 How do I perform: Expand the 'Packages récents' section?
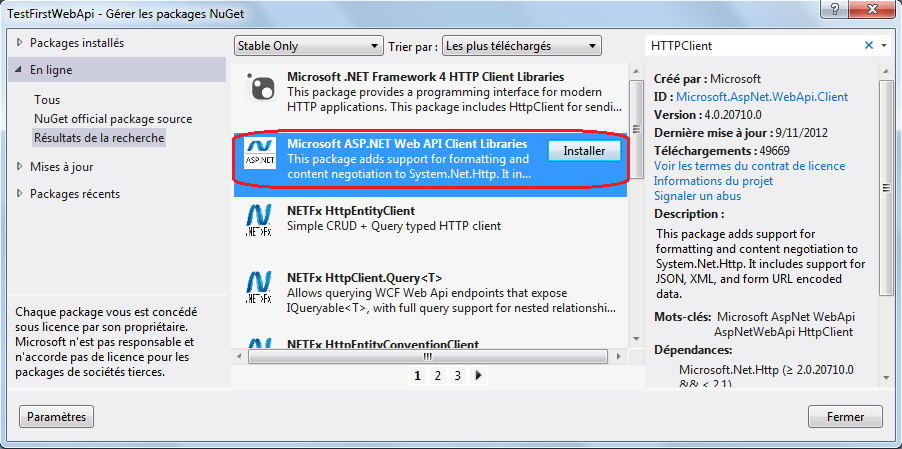pos(20,194)
